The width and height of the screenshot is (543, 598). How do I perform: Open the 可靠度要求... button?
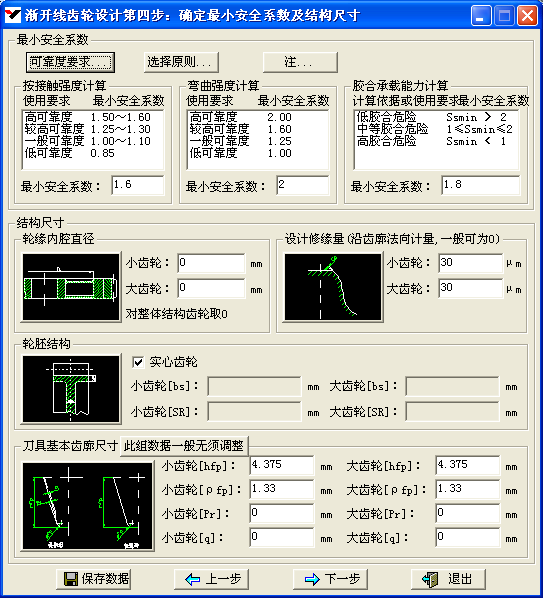71,62
